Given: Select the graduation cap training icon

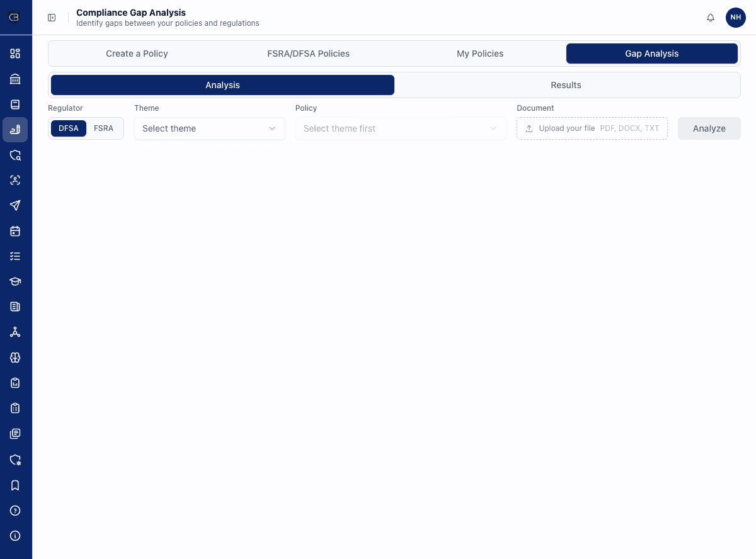Looking at the screenshot, I should coord(15,281).
